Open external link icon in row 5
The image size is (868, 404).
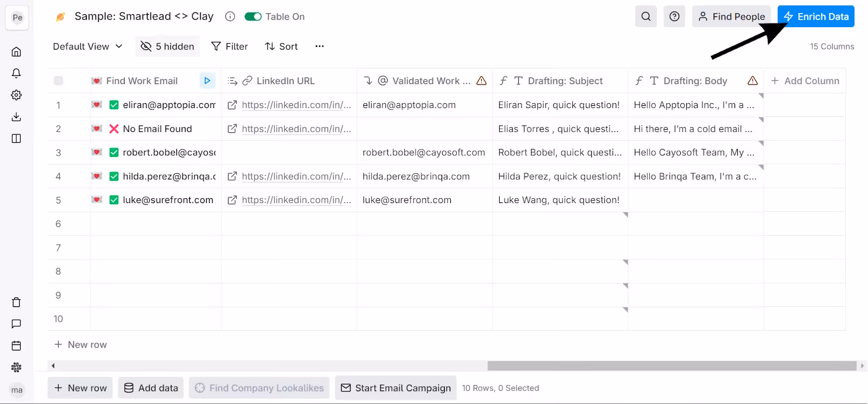232,200
